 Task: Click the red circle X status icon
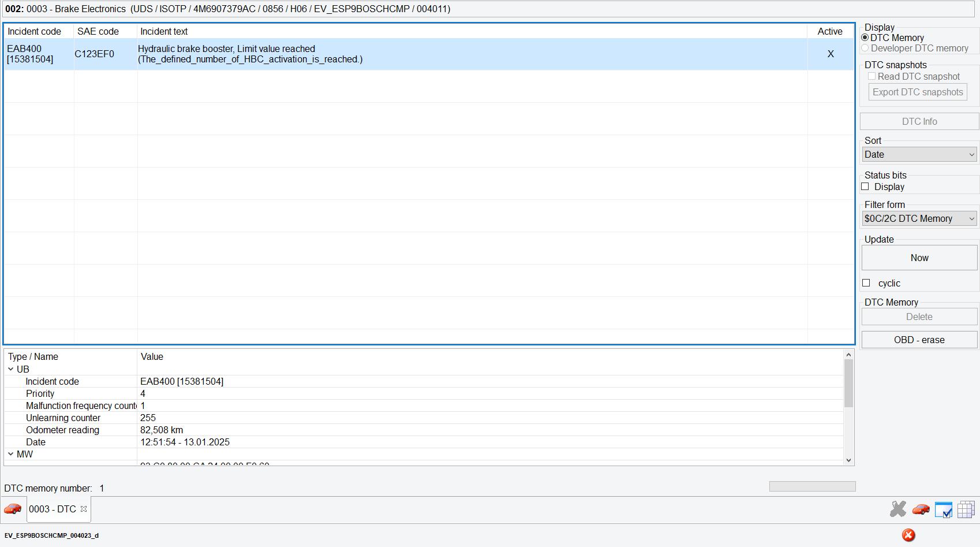[908, 535]
